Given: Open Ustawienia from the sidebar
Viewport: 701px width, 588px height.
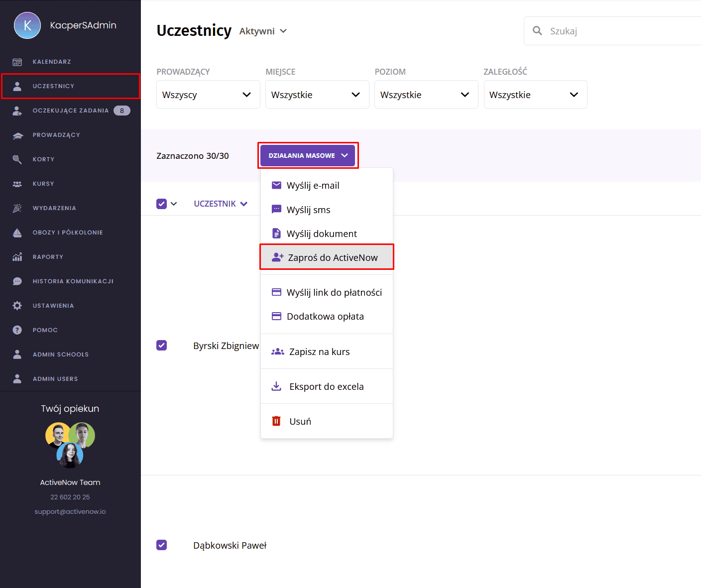Looking at the screenshot, I should (x=70, y=306).
